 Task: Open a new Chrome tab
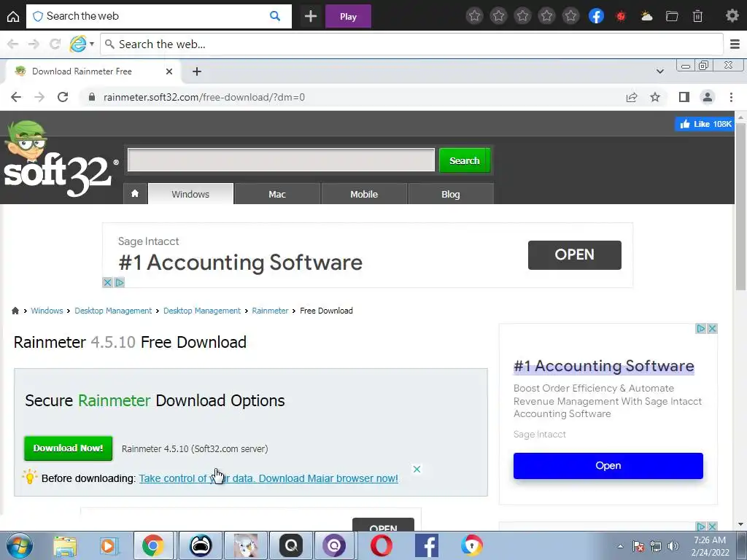click(x=197, y=71)
